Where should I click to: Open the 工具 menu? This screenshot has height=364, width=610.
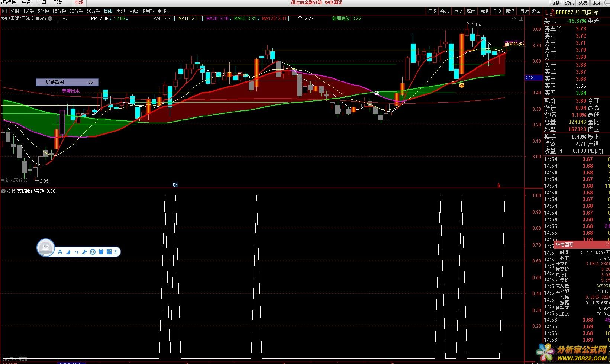pos(42,3)
